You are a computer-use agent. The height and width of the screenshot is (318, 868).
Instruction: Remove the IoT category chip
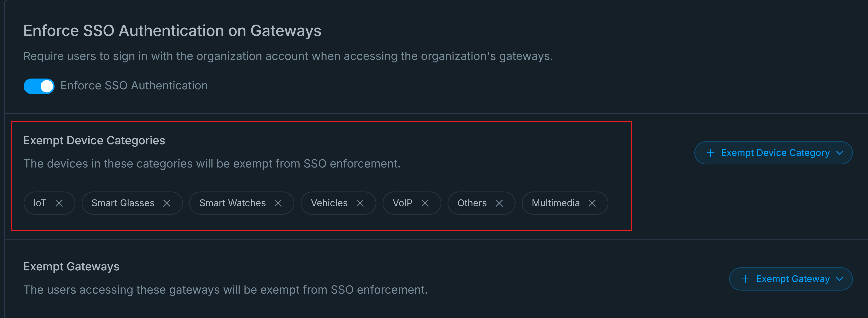point(59,203)
